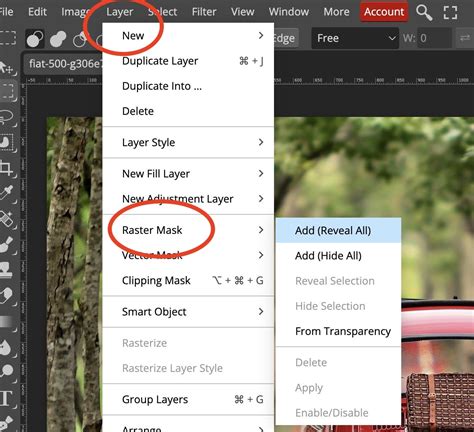
Task: Select the Type tool
Action: [x=7, y=398]
